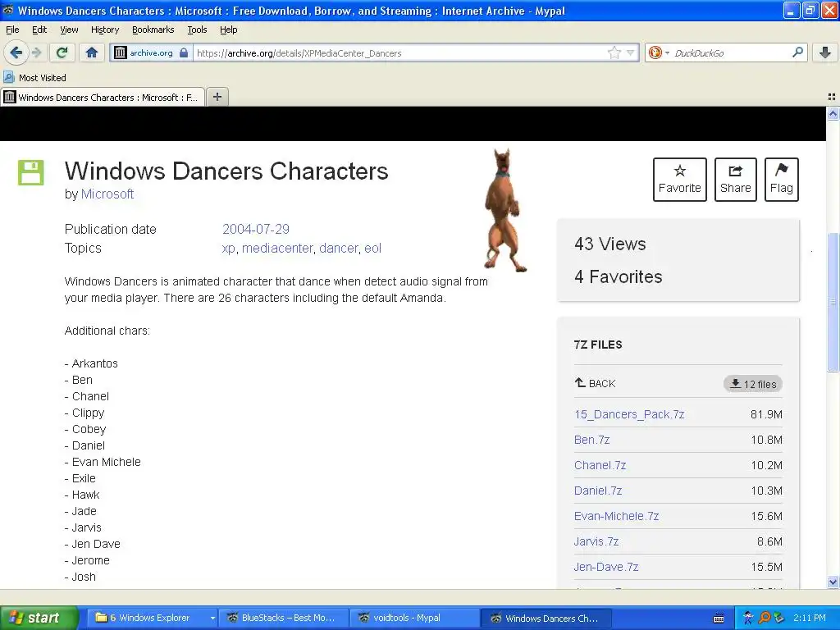840x630 pixels.
Task: Click the page scrollbar down arrow
Action: click(x=833, y=582)
